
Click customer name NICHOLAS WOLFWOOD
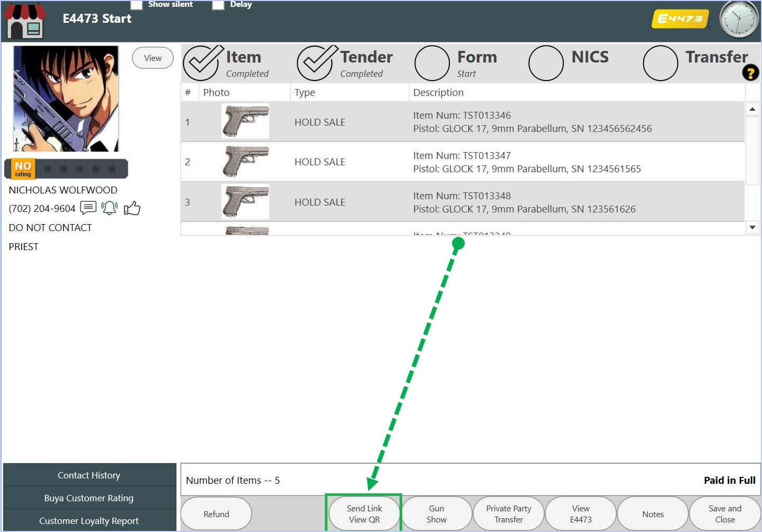[x=63, y=190]
